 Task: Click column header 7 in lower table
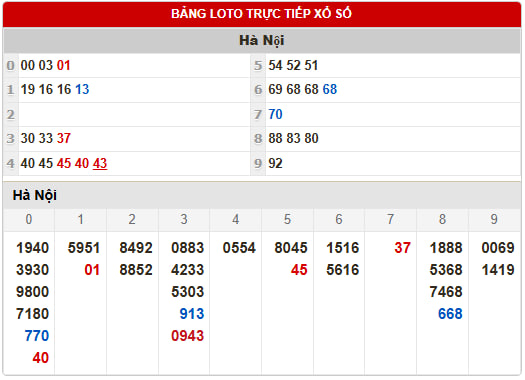tap(390, 219)
